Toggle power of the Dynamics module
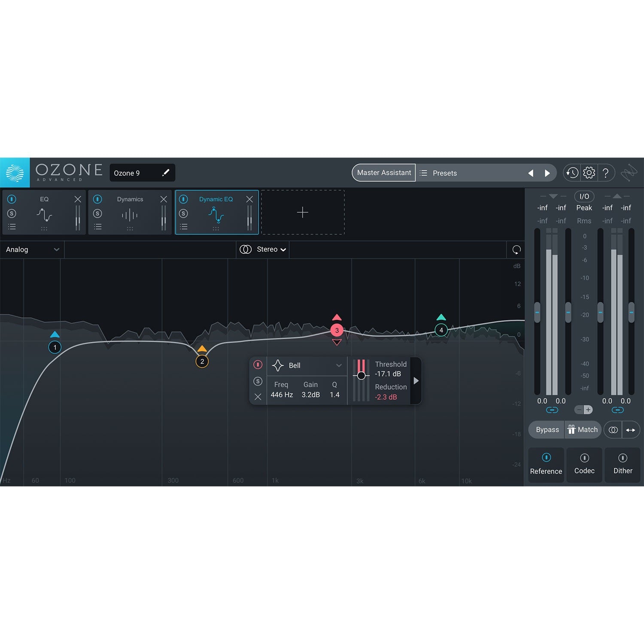 click(98, 199)
